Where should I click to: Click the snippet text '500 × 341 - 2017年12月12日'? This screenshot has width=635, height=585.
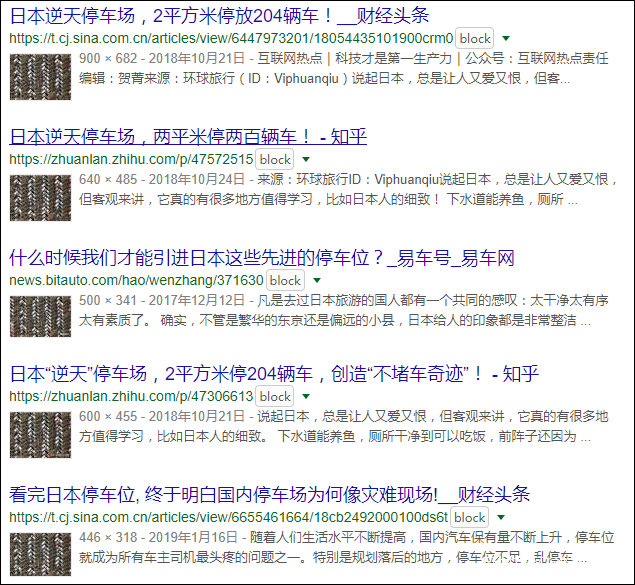(x=162, y=300)
